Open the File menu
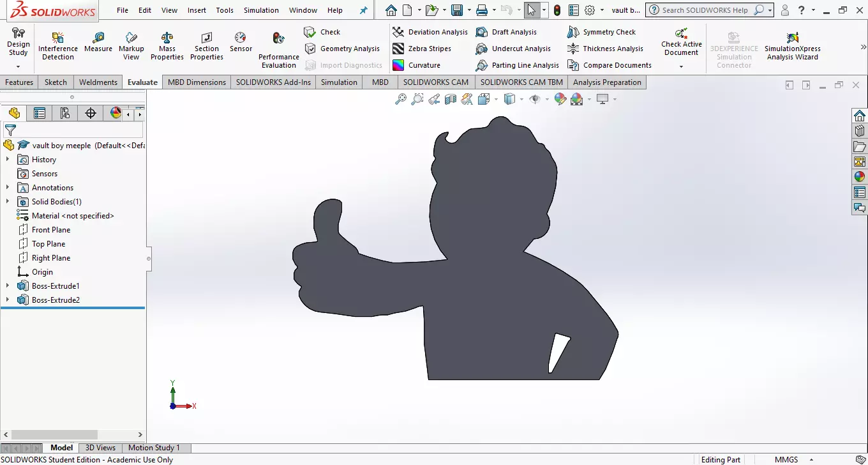The height and width of the screenshot is (465, 868). coord(123,10)
